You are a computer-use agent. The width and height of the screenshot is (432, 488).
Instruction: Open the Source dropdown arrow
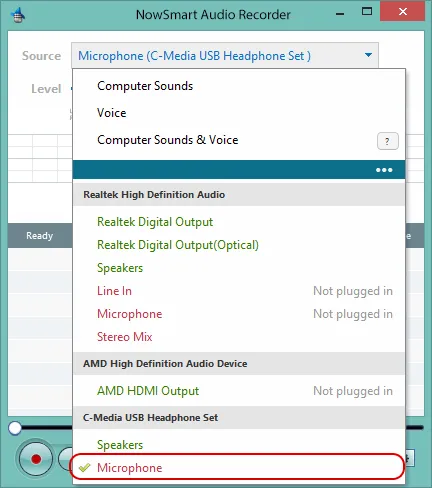point(368,55)
